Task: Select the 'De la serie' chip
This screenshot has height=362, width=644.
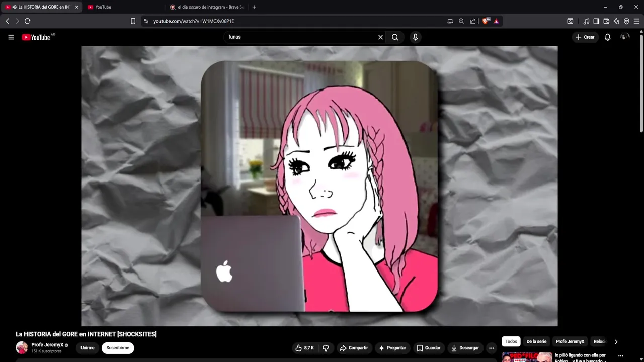Action: click(x=536, y=341)
